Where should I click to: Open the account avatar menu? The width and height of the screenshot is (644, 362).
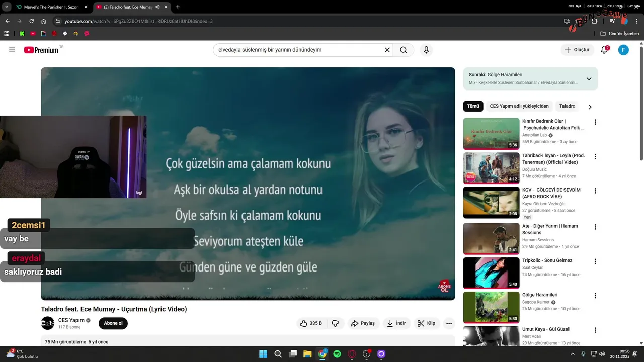tap(623, 50)
